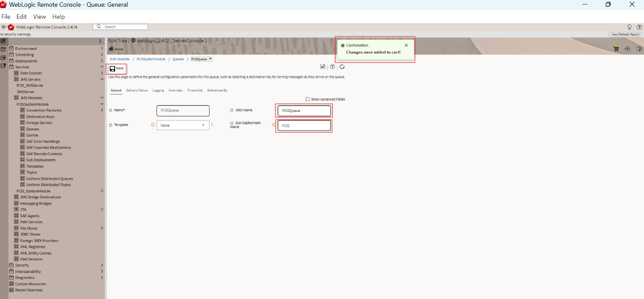Click the JNDI Name input field
The height and width of the screenshot is (299, 644).
[304, 111]
